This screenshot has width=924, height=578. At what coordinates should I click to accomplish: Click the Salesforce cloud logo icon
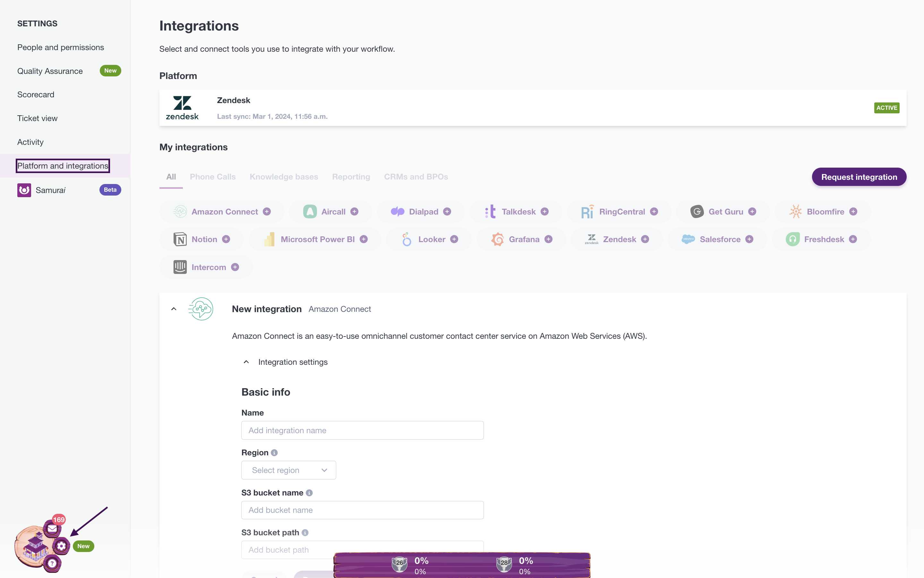coord(688,239)
